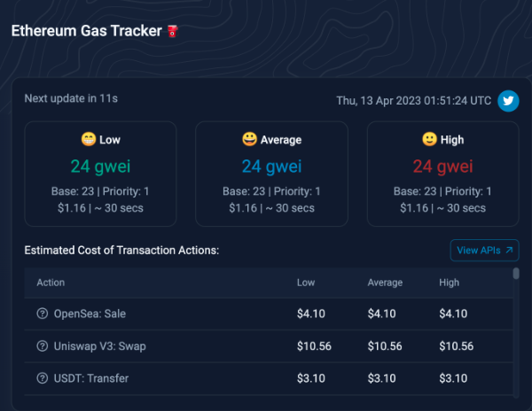Click the Uniswap V3: Swap help icon
The width and height of the screenshot is (532, 411).
(x=42, y=346)
